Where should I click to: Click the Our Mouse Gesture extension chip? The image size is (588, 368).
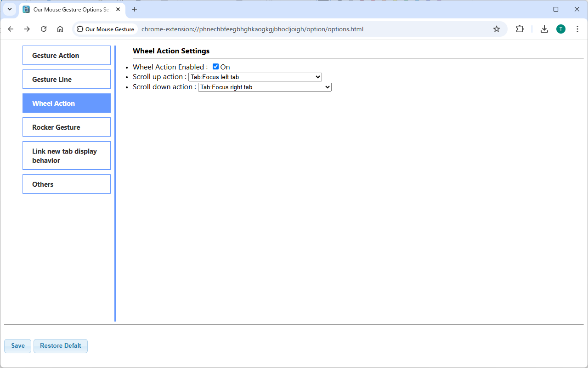tap(106, 29)
